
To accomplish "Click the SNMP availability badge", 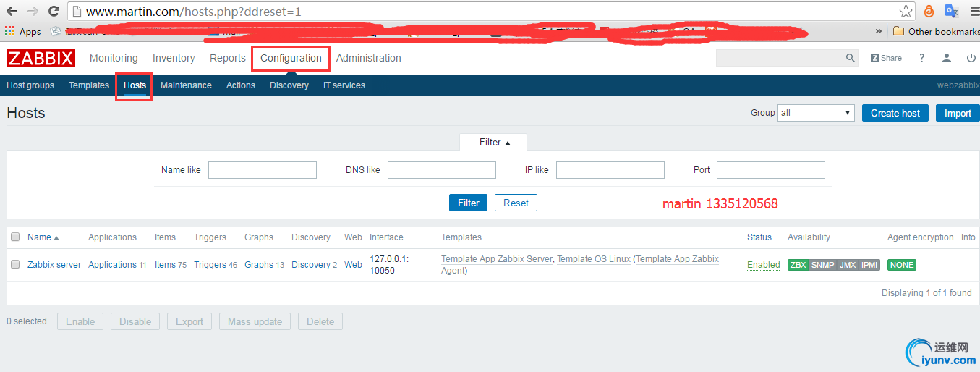I will (x=822, y=265).
